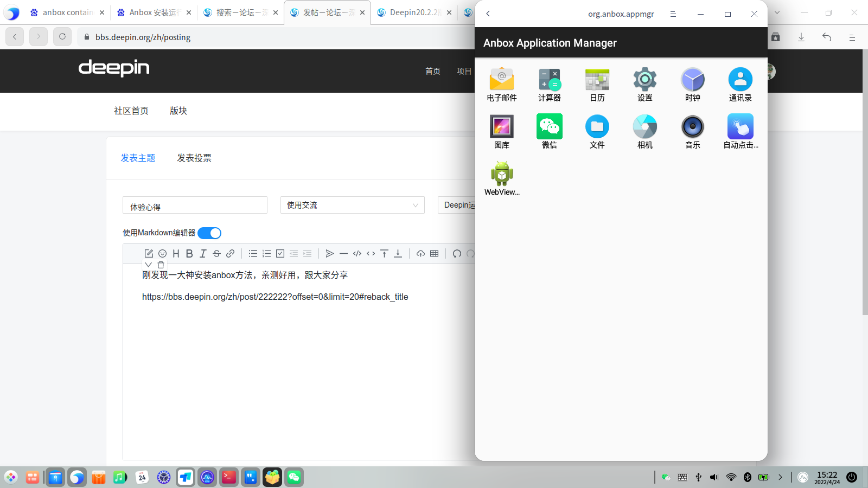
Task: Select the 发表投票 tab
Action: click(194, 158)
